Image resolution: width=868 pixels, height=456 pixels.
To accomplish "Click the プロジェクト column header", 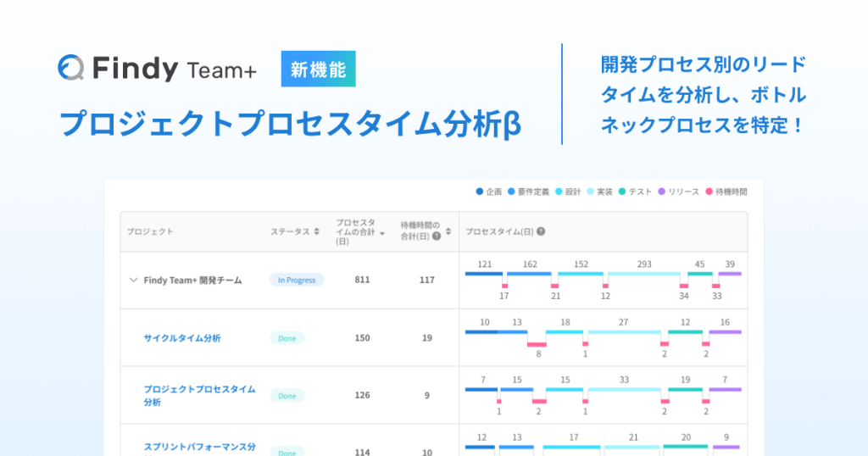I will [x=150, y=231].
